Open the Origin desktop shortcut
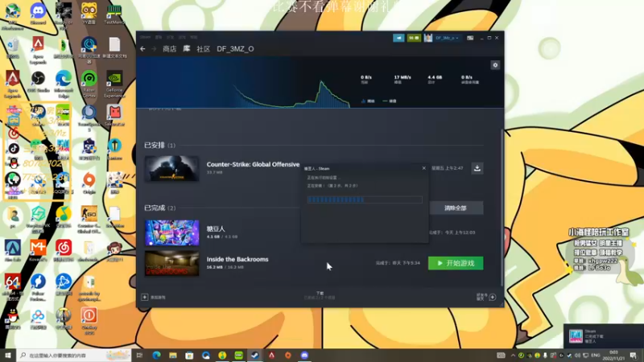 click(x=89, y=183)
